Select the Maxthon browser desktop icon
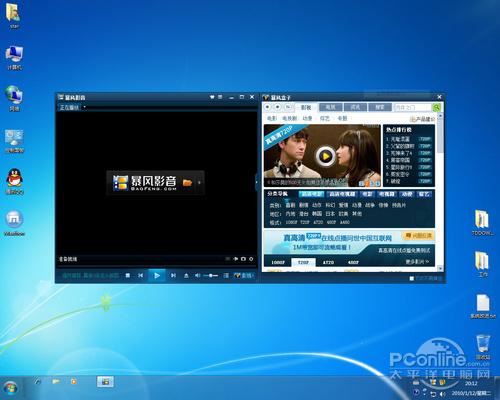This screenshot has width=500, height=400. click(x=14, y=223)
